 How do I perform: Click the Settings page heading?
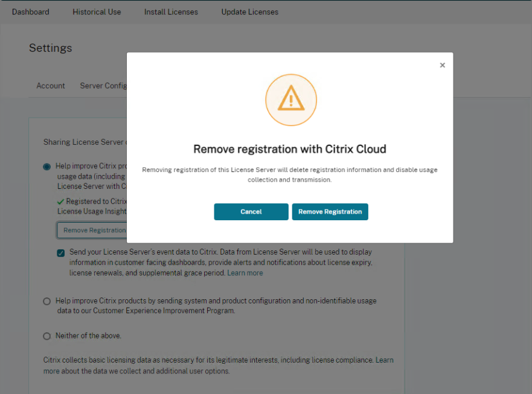(50, 48)
